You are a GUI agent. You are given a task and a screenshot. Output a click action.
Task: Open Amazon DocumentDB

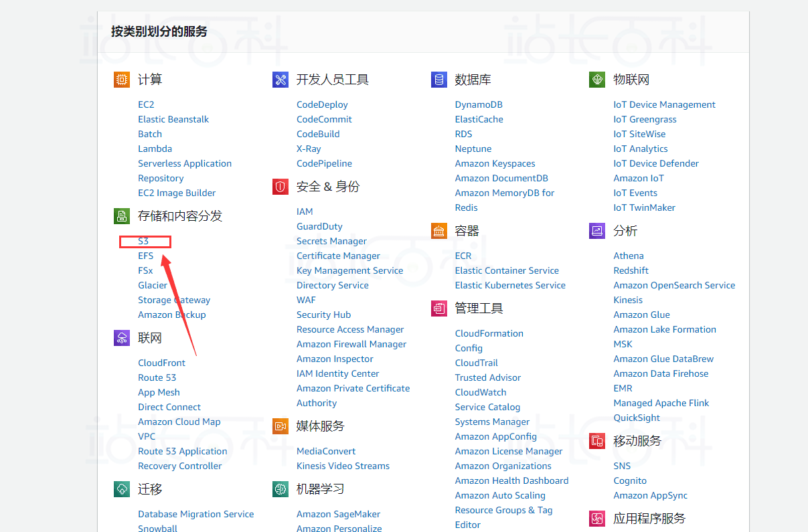coord(501,178)
